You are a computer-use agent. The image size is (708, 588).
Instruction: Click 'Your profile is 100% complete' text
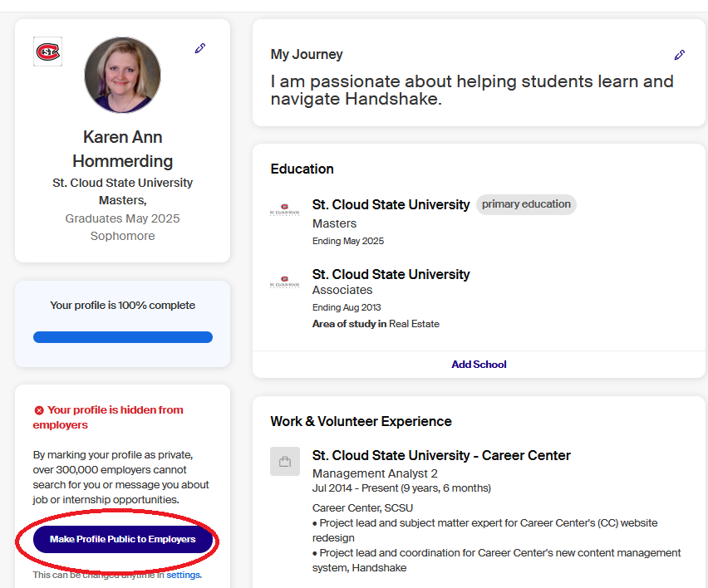tap(122, 305)
